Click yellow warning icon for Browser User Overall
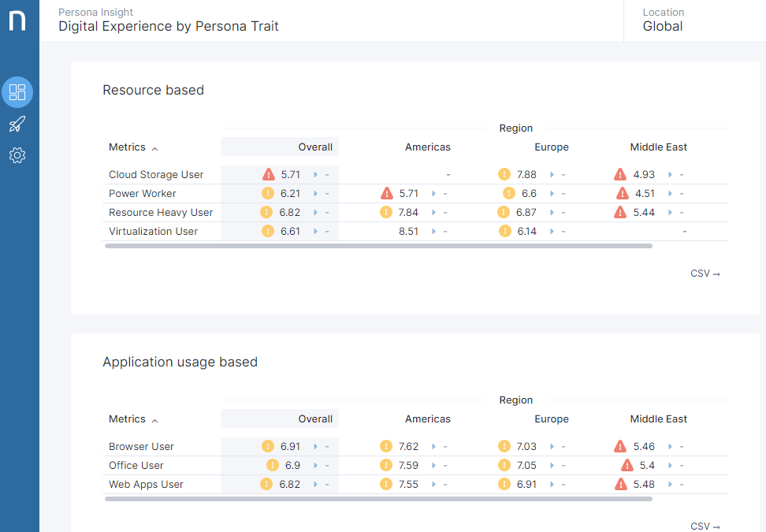Screen dimensions: 766x532 click(x=268, y=447)
